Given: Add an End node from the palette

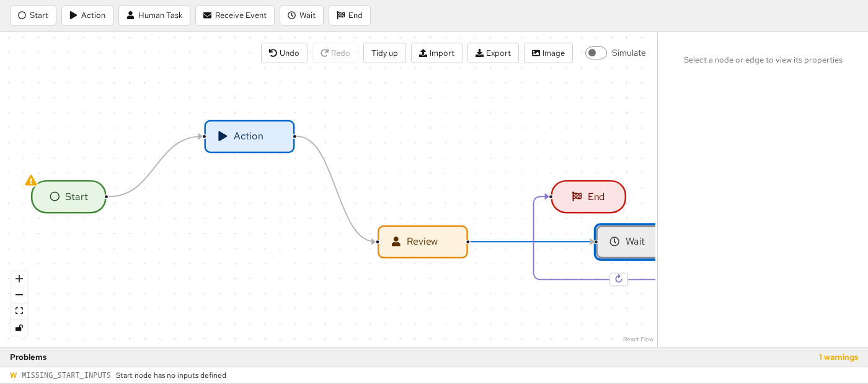Looking at the screenshot, I should tap(350, 15).
